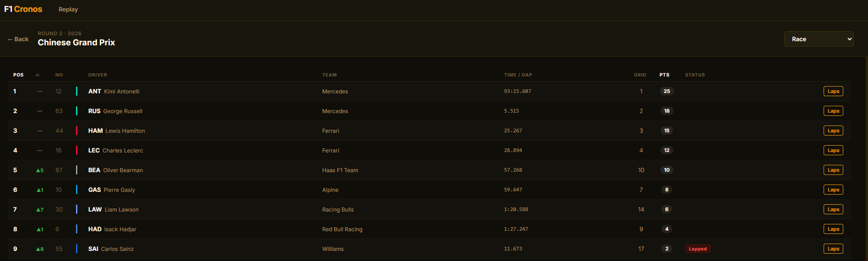Select driver HAD Isack Hadjar
The image size is (868, 261).
(112, 229)
